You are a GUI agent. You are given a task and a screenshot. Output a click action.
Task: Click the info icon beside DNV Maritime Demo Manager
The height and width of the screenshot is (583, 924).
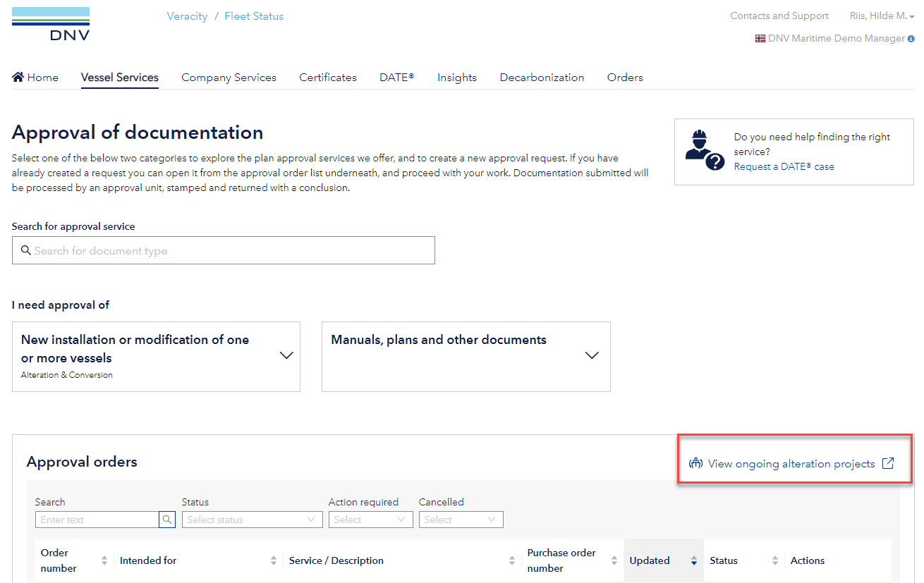coord(911,39)
